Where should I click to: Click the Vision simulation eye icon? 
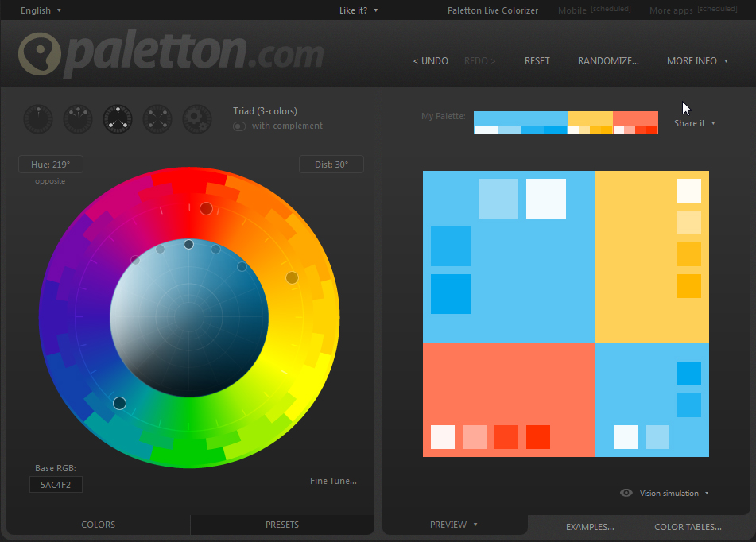(x=626, y=493)
